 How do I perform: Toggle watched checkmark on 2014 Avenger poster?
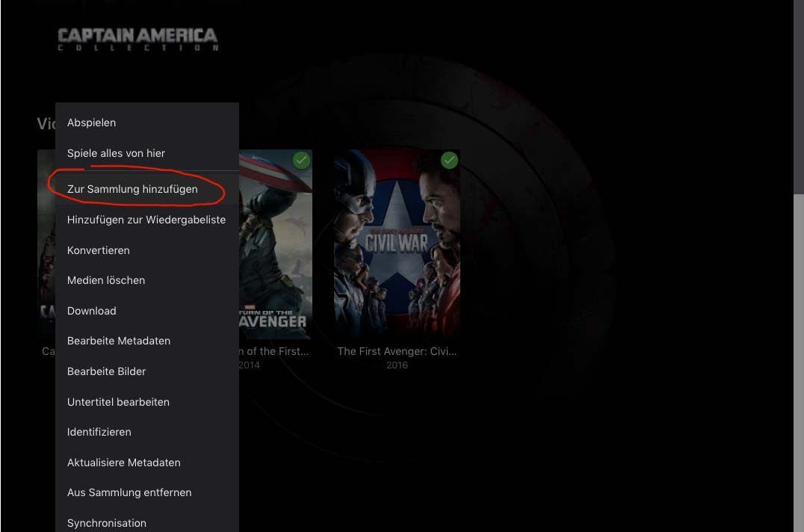(x=302, y=161)
